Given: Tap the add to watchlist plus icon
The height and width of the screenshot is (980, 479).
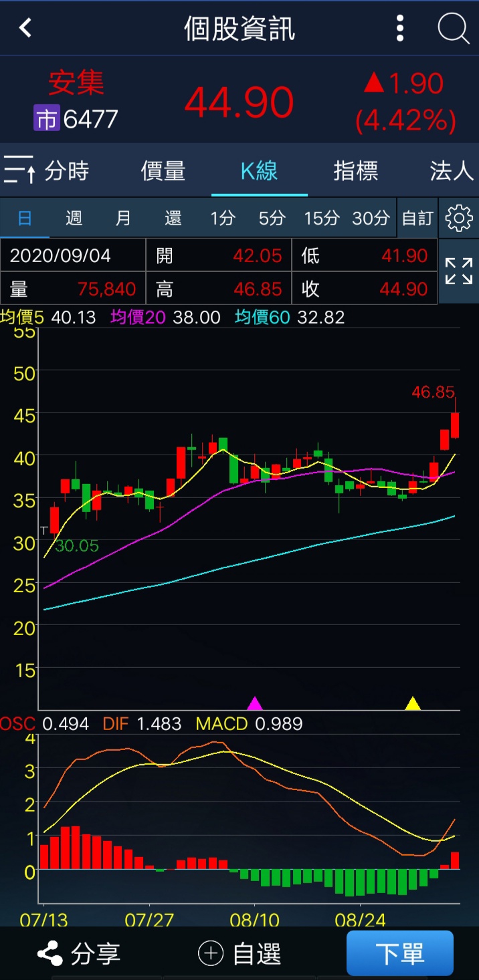Looking at the screenshot, I should coord(211,954).
